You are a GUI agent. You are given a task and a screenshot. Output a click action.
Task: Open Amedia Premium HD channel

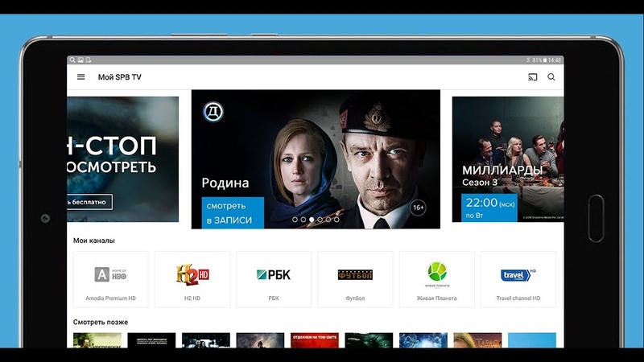click(111, 279)
